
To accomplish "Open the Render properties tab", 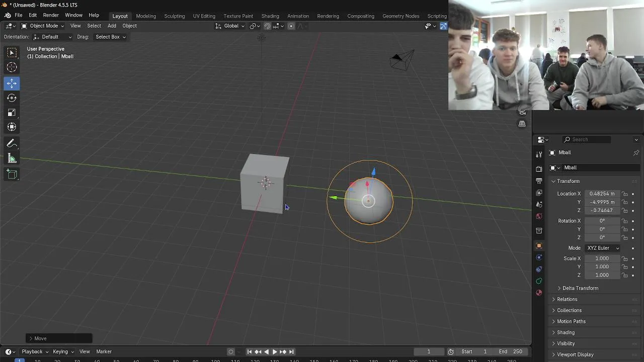I will (539, 169).
